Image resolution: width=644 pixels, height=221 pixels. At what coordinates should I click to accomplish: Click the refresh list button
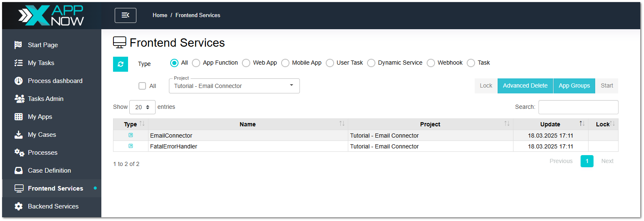coord(121,64)
